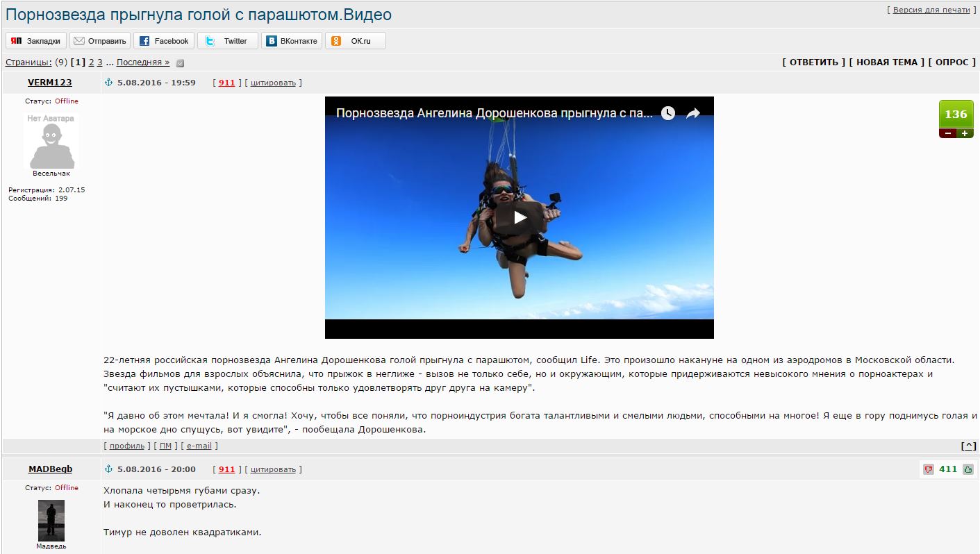The height and width of the screenshot is (554, 980).
Task: Go to page 2 of the thread
Action: pyautogui.click(x=92, y=62)
